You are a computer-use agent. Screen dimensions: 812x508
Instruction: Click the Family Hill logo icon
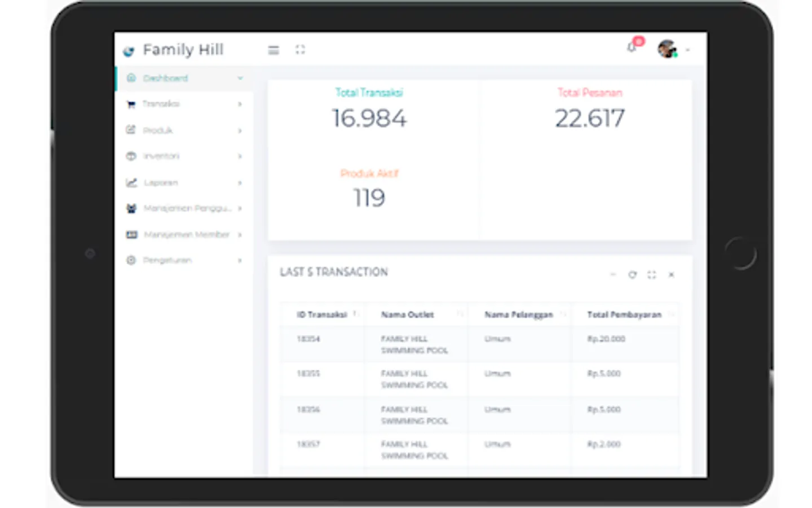tap(129, 51)
